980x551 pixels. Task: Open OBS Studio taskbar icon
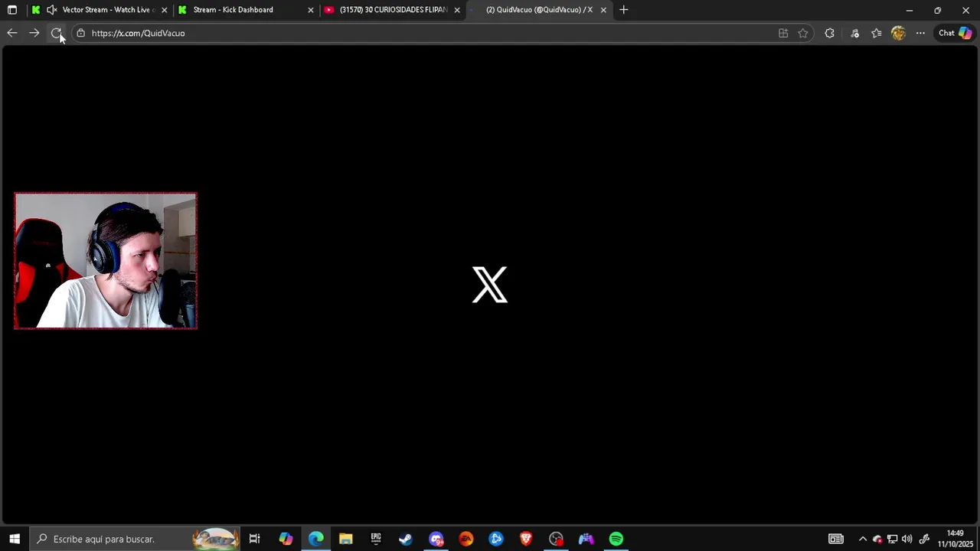(556, 539)
